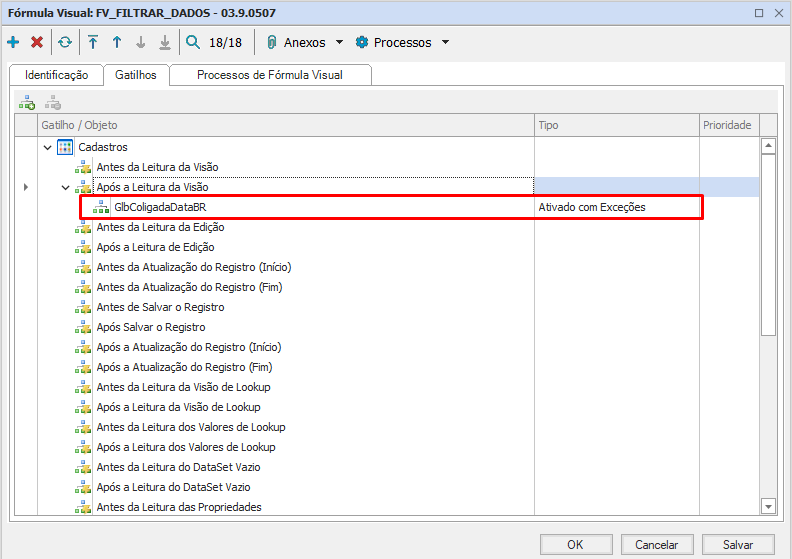
Task: Click icon beside Antes da Leitura do DataSet Vazio
Action: point(83,467)
